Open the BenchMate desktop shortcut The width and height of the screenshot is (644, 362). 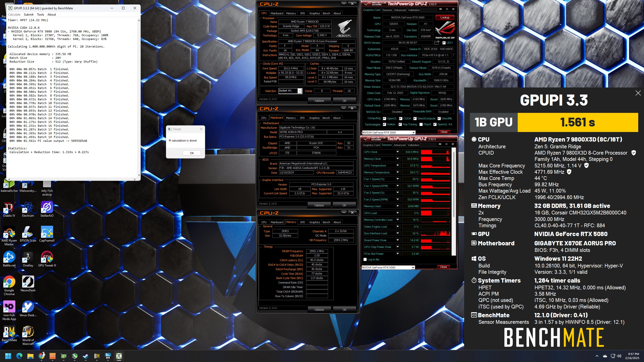tap(9, 334)
